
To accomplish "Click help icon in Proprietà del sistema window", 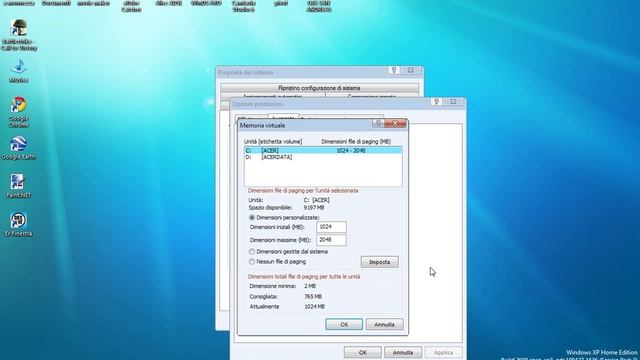I will 394,70.
